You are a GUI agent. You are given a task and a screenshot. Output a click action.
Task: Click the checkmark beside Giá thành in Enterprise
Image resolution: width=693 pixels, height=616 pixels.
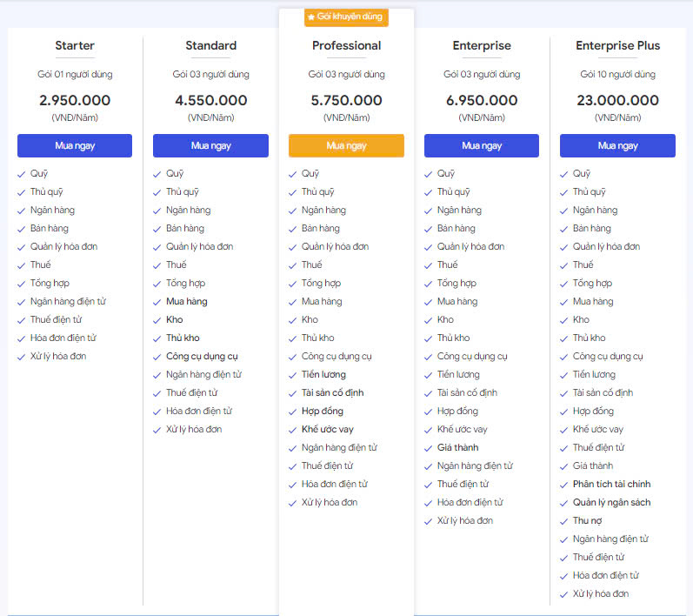click(x=429, y=448)
